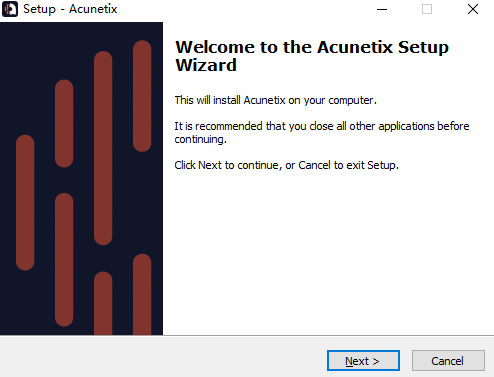
Task: Click the word "Wizard" in the heading
Action: (206, 65)
